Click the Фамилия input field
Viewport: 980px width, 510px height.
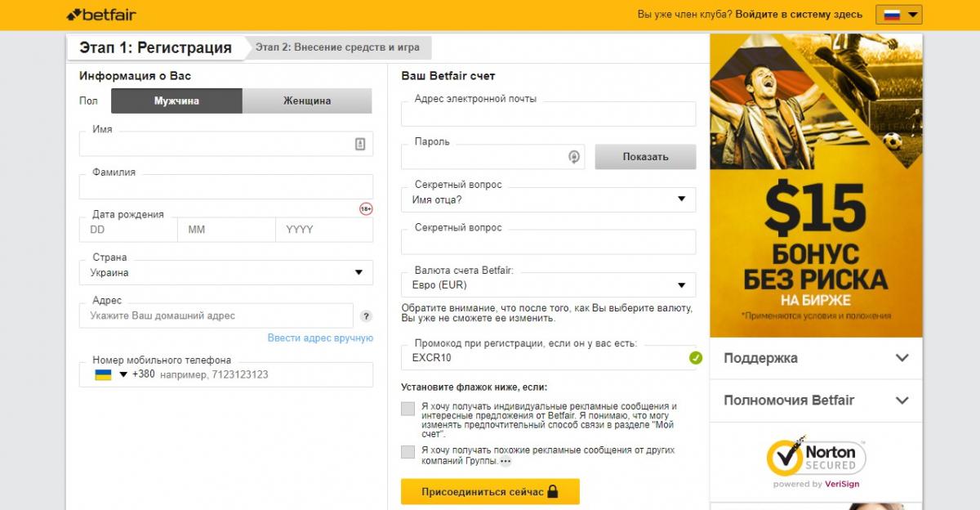pos(226,187)
